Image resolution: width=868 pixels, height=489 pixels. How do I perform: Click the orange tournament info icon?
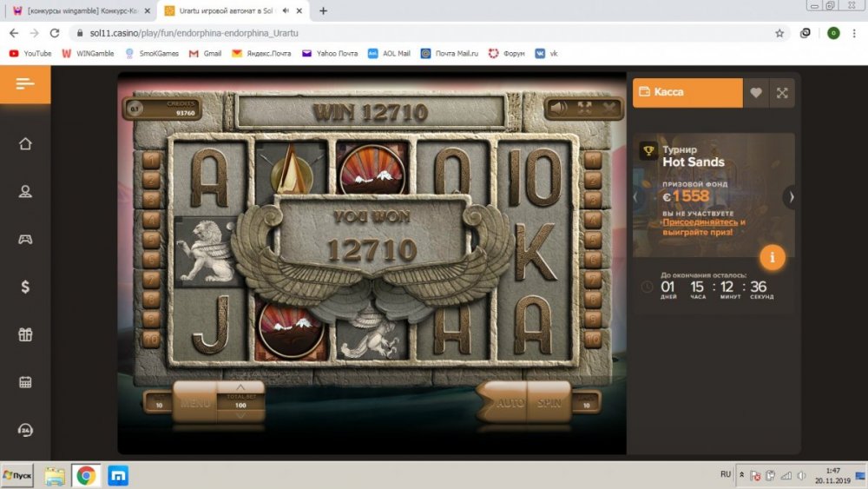tap(773, 257)
